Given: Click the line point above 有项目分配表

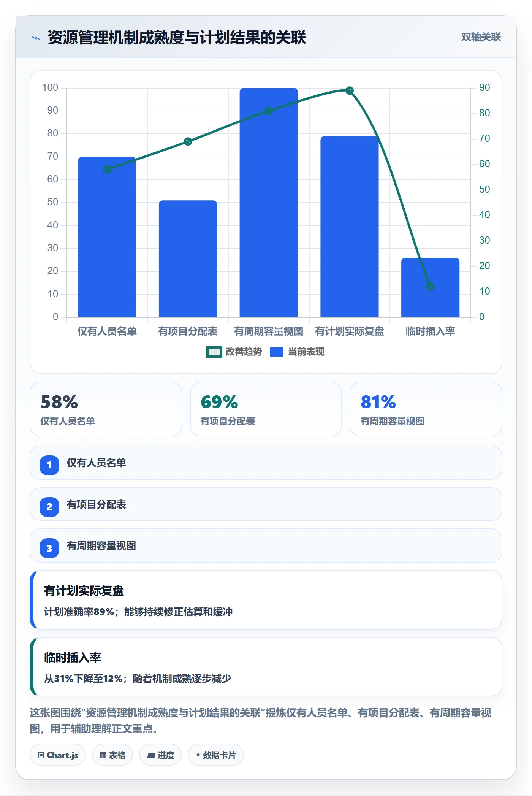Looking at the screenshot, I should tap(188, 141).
